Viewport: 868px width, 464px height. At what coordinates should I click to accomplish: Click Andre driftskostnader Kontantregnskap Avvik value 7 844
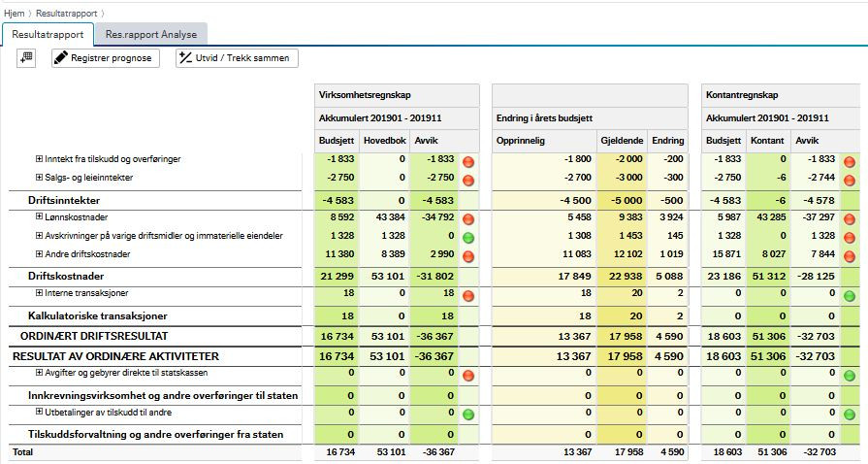coord(822,254)
